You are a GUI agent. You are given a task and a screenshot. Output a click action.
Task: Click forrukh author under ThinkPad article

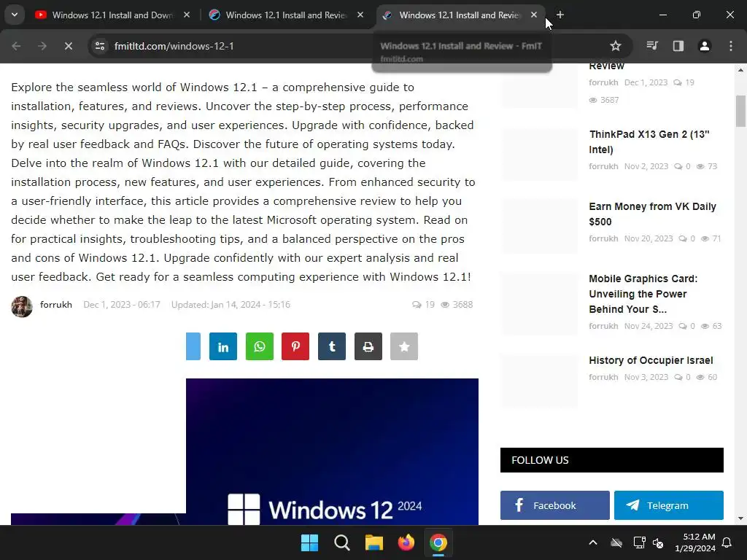(603, 166)
